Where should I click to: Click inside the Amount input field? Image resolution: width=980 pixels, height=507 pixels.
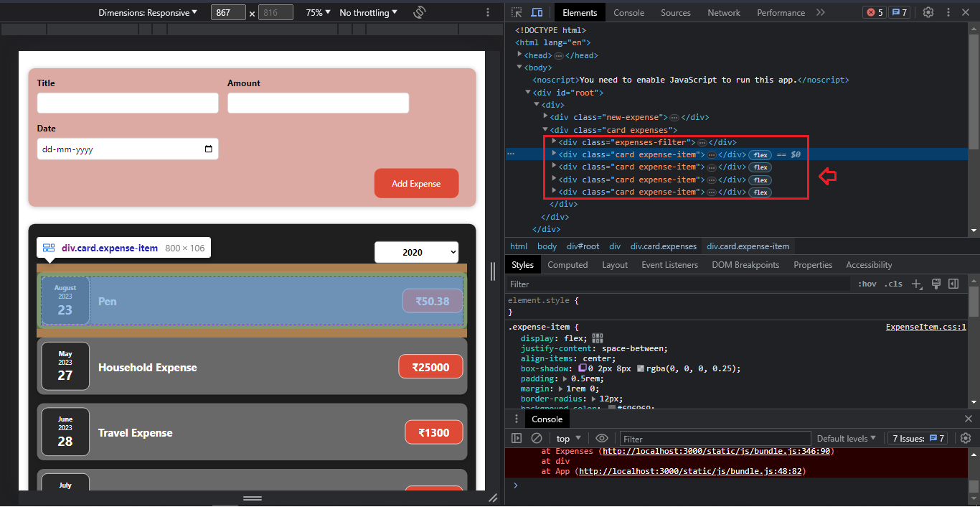(x=319, y=103)
